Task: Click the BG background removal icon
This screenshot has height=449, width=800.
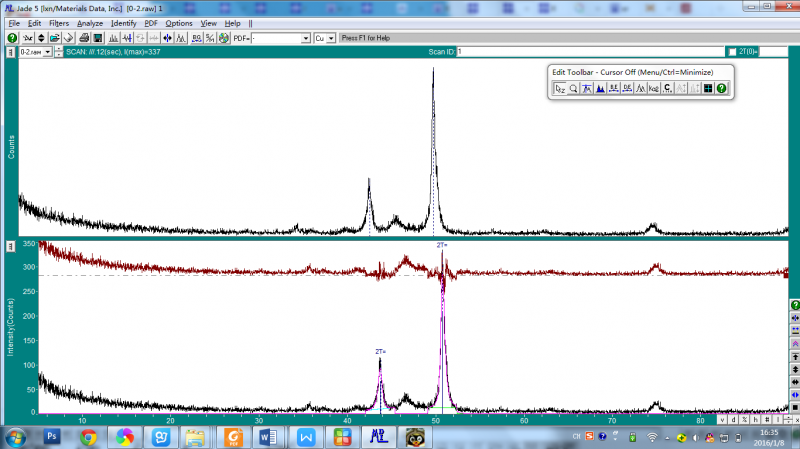Action: pos(196,38)
